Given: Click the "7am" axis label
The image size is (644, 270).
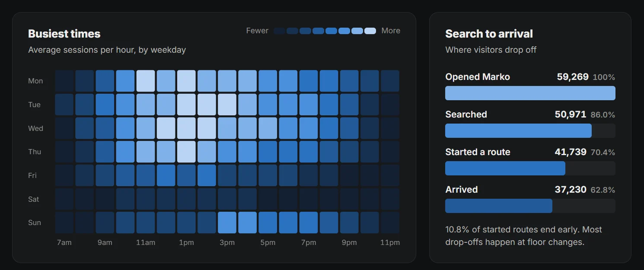Looking at the screenshot, I should pyautogui.click(x=64, y=242).
